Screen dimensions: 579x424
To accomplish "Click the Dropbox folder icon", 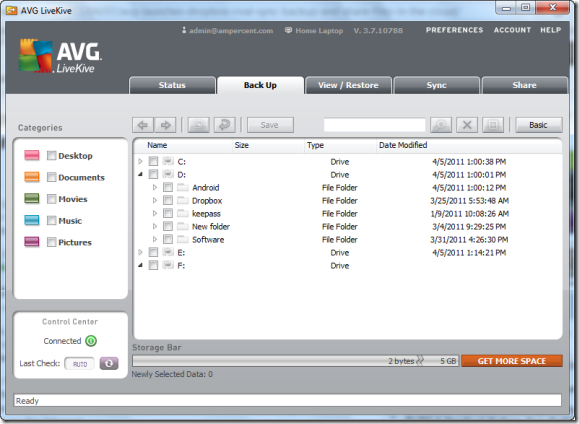I will pyautogui.click(x=183, y=200).
